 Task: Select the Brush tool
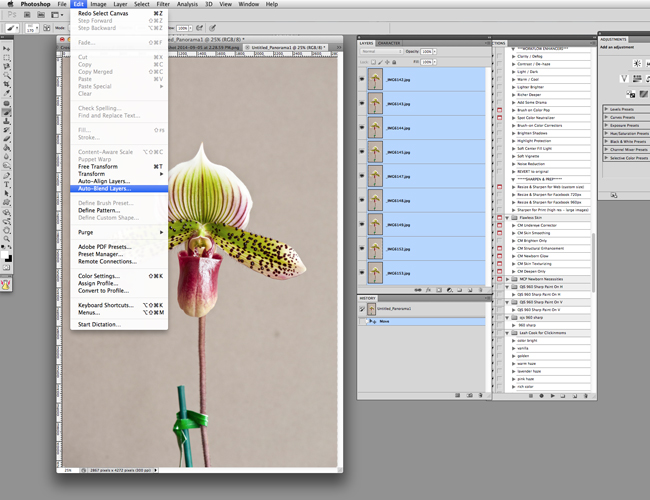point(7,112)
